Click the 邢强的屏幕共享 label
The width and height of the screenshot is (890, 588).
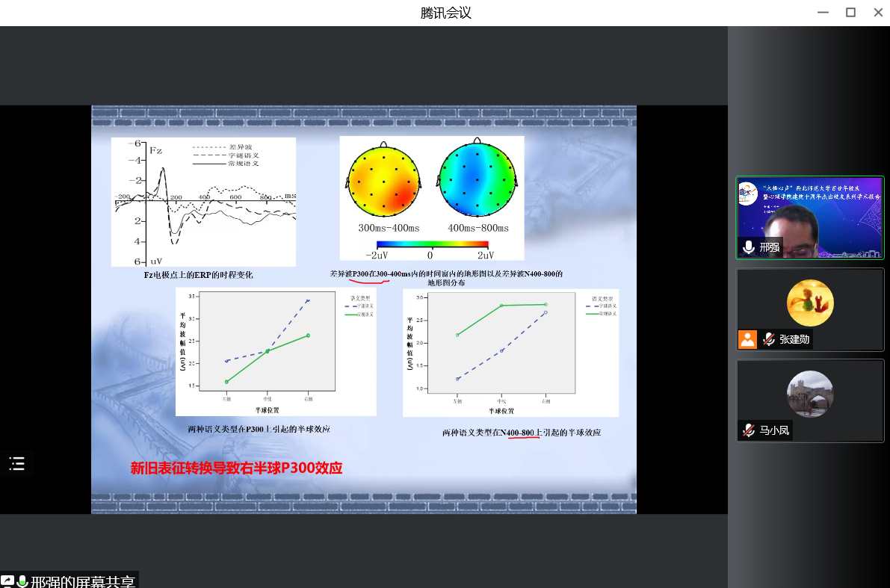(83, 581)
